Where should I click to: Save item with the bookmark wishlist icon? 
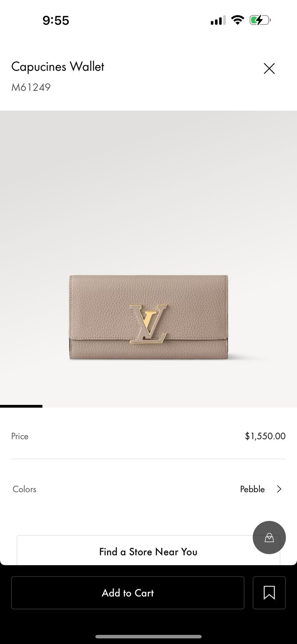[x=269, y=592]
